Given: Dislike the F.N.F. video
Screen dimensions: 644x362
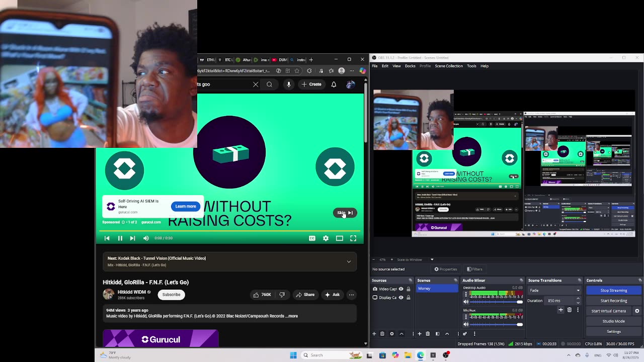Looking at the screenshot, I should [x=282, y=295].
